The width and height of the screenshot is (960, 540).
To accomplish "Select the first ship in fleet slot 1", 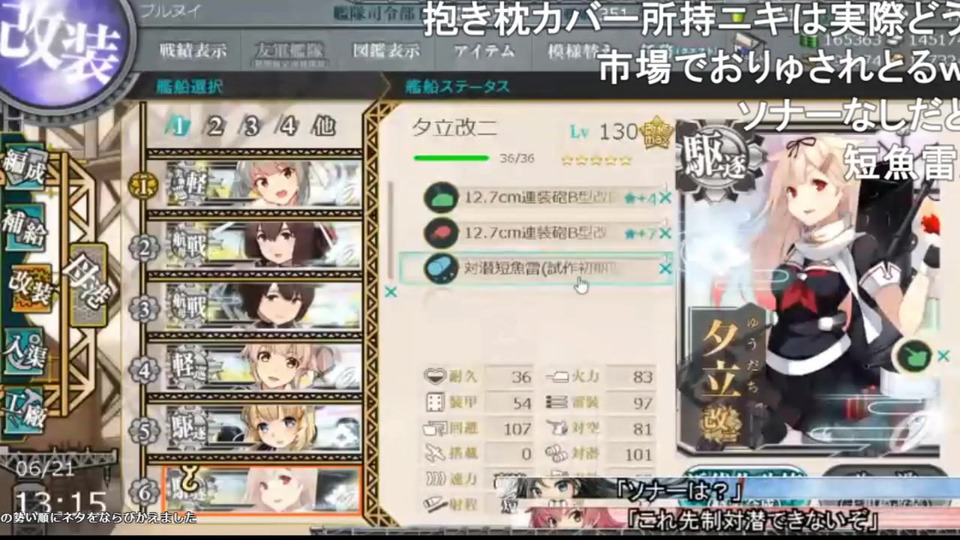I will (263, 184).
